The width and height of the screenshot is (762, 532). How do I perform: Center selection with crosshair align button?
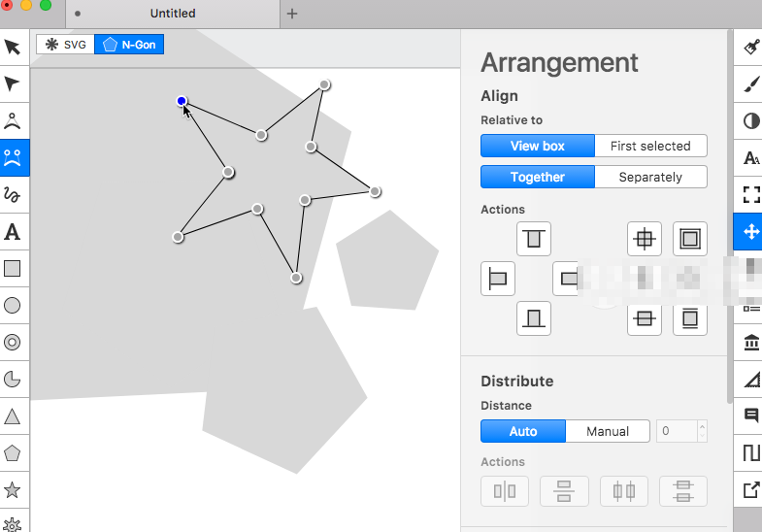[645, 239]
